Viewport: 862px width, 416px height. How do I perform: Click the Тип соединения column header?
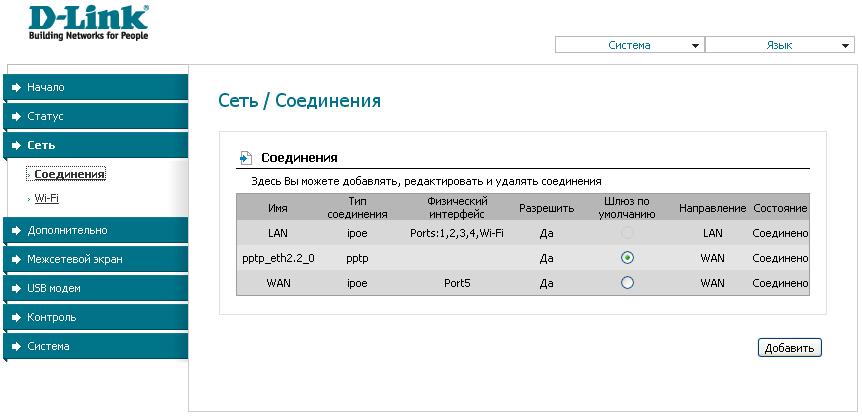coord(357,208)
